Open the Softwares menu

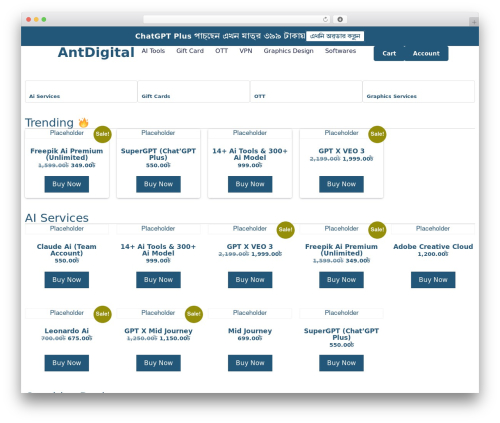[x=340, y=51]
